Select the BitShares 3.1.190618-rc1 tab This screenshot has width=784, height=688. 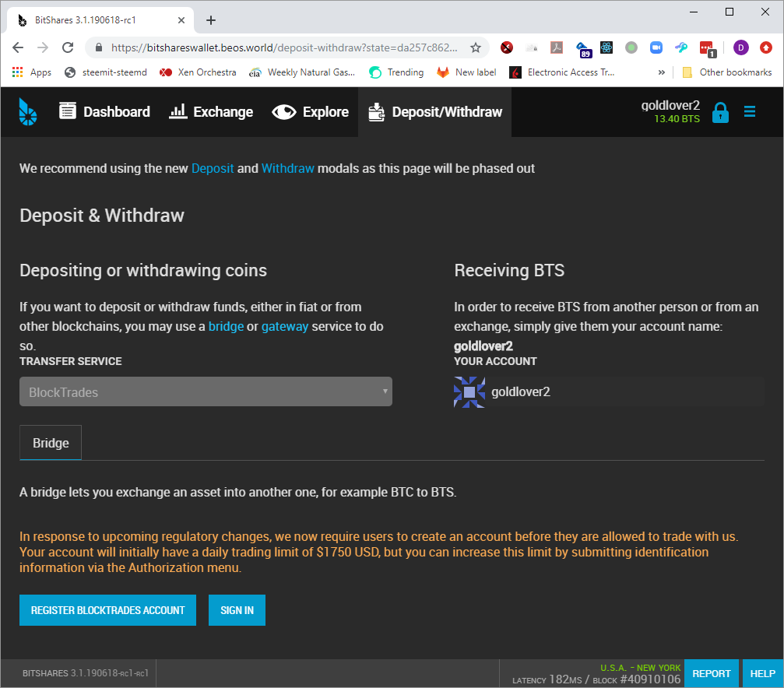coord(100,20)
